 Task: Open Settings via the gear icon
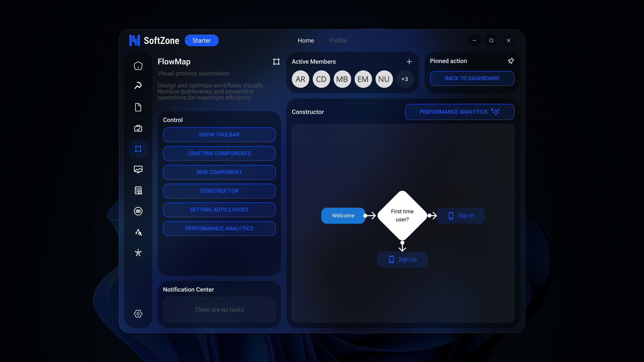tap(138, 314)
